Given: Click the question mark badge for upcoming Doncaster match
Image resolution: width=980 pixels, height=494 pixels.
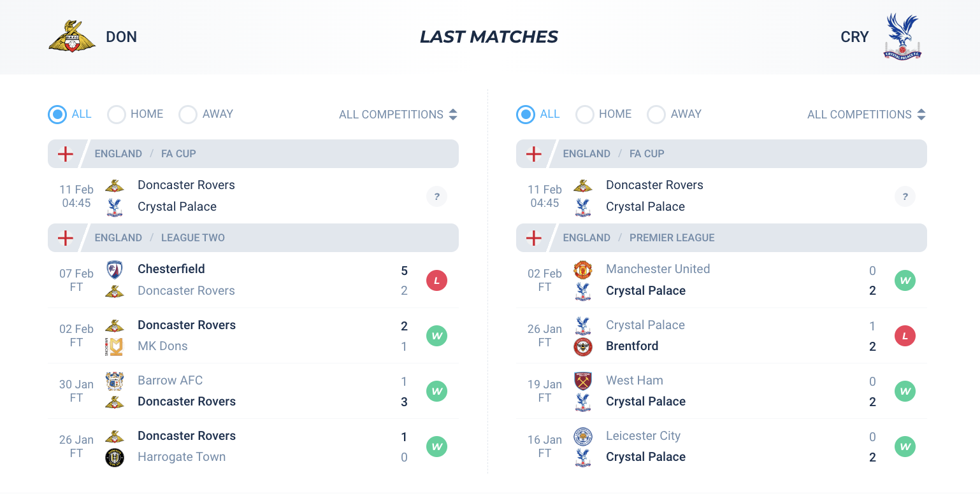Looking at the screenshot, I should point(436,196).
